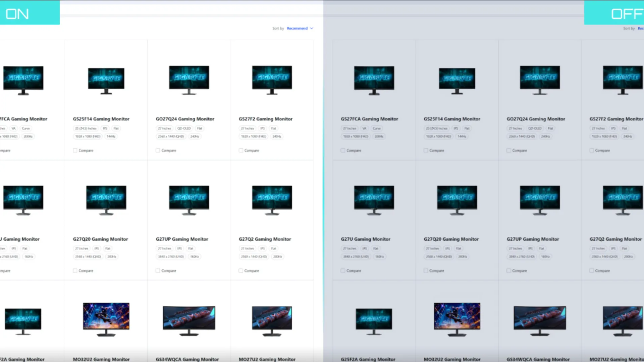644x362 pixels.
Task: Open G27U Gaming Monitor title, OFF half
Action: pyautogui.click(x=366, y=239)
